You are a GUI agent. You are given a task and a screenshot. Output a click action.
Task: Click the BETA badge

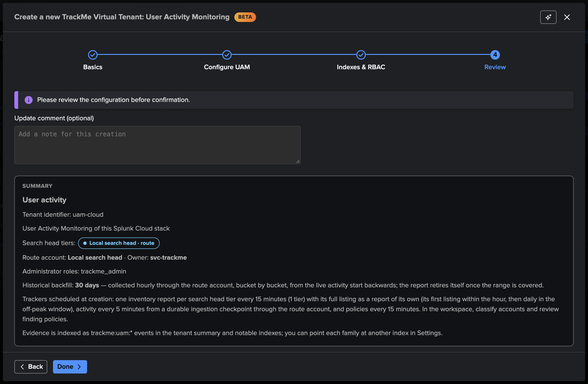pos(245,17)
